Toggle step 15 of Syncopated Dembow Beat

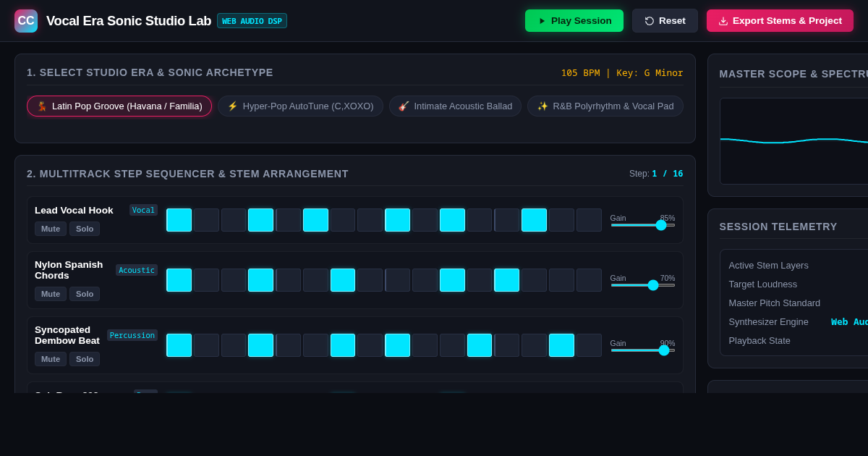point(561,345)
